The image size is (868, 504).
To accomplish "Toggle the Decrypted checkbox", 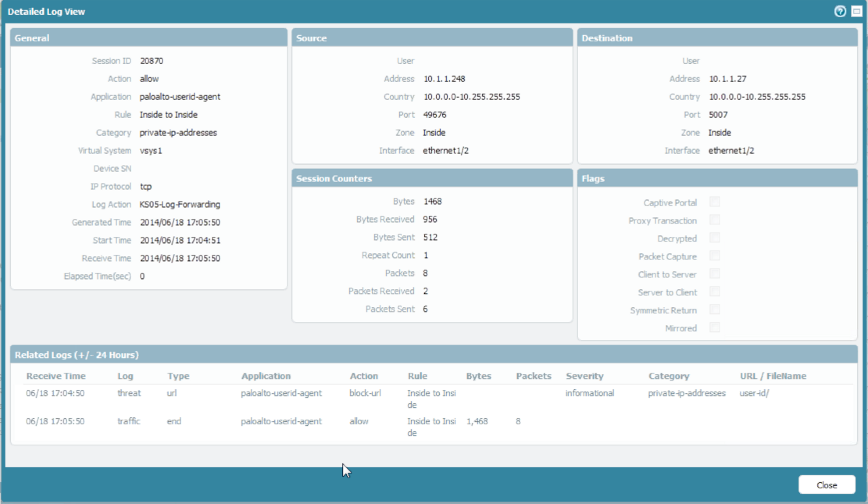I will pyautogui.click(x=714, y=238).
